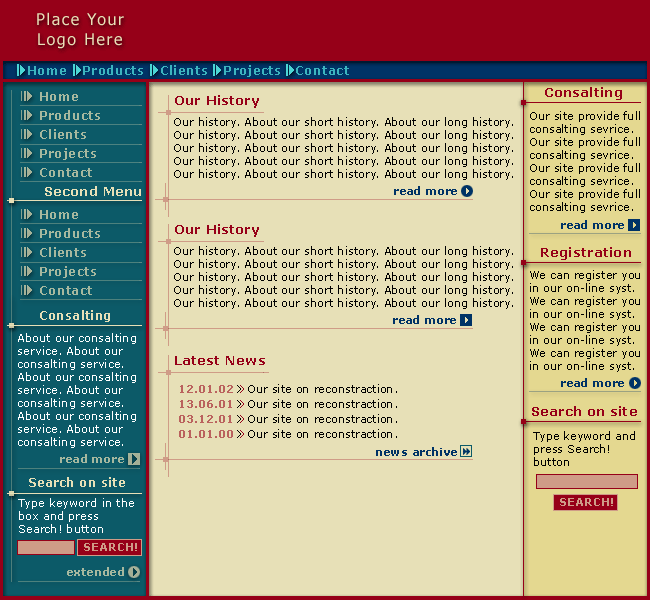Select Projects in the first sidebar menu
Image resolution: width=650 pixels, height=600 pixels.
(68, 154)
